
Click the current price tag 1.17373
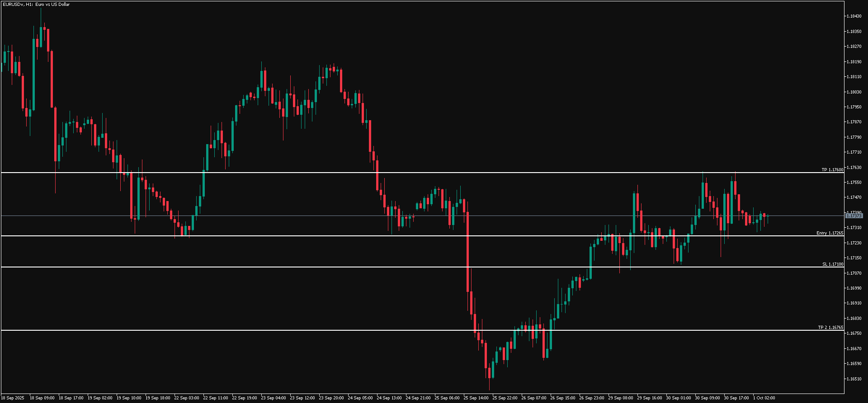coord(854,216)
